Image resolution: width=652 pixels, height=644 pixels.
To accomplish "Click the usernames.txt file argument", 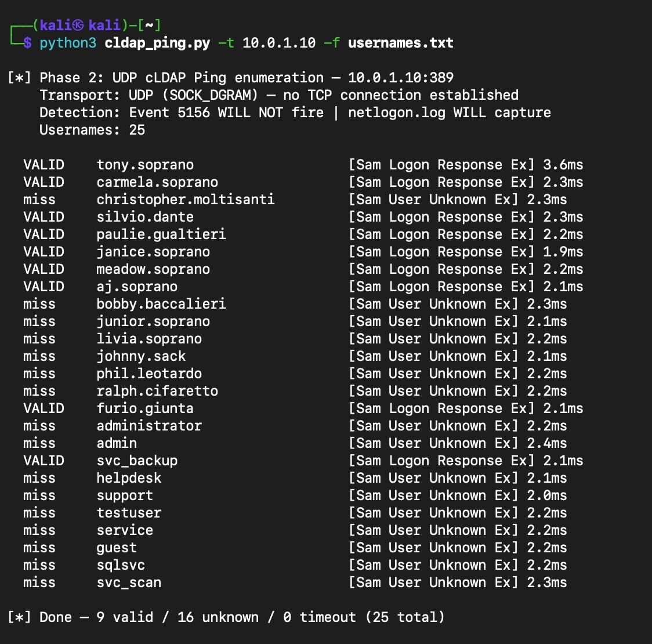I will tap(400, 43).
